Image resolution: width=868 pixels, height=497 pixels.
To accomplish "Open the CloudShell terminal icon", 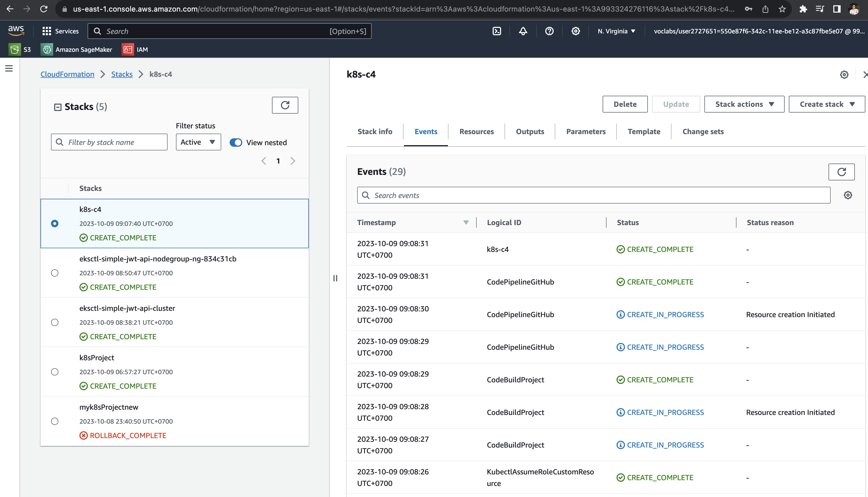I will pos(497,31).
